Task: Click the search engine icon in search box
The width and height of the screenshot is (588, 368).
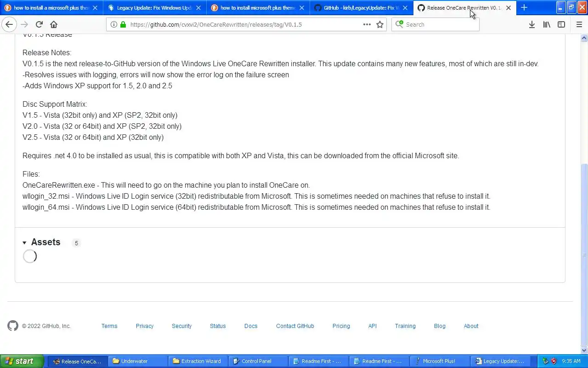Action: tap(400, 24)
